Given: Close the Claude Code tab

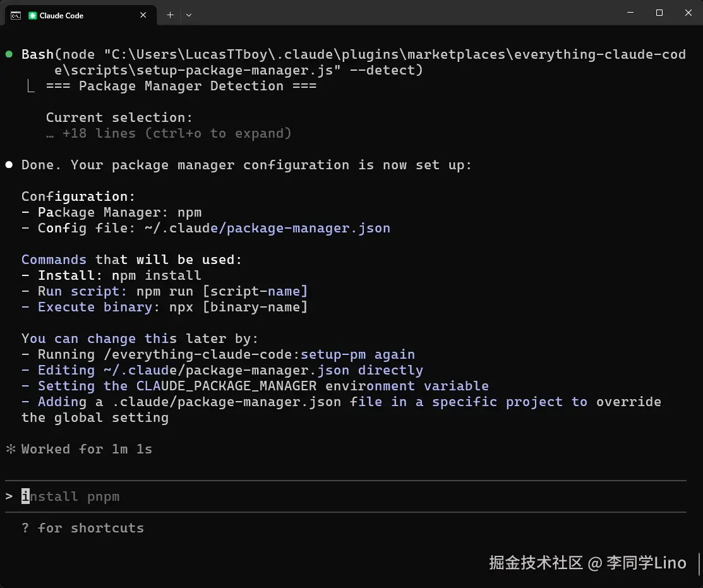Looking at the screenshot, I should pos(143,15).
